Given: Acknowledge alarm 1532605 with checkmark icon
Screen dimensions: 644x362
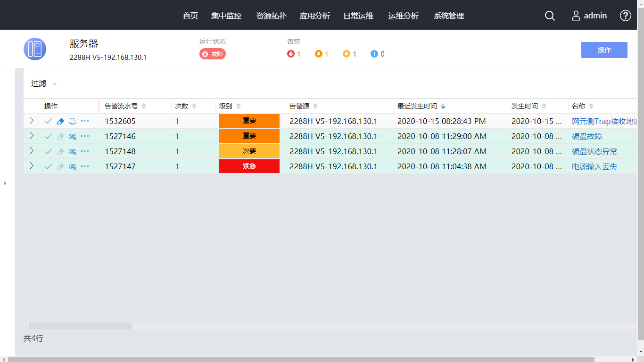Looking at the screenshot, I should tap(48, 121).
